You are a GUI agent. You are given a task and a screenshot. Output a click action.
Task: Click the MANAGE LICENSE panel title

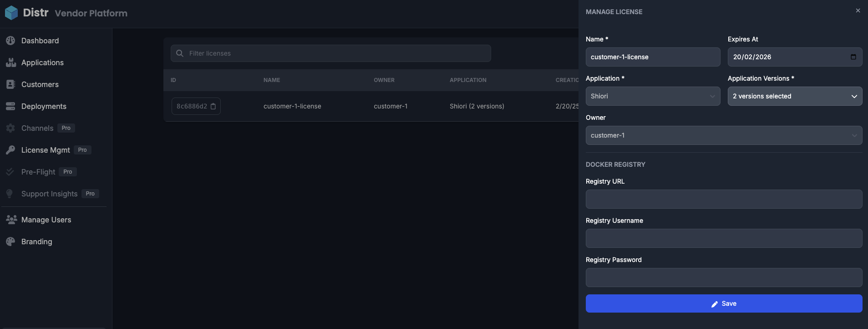pyautogui.click(x=614, y=12)
